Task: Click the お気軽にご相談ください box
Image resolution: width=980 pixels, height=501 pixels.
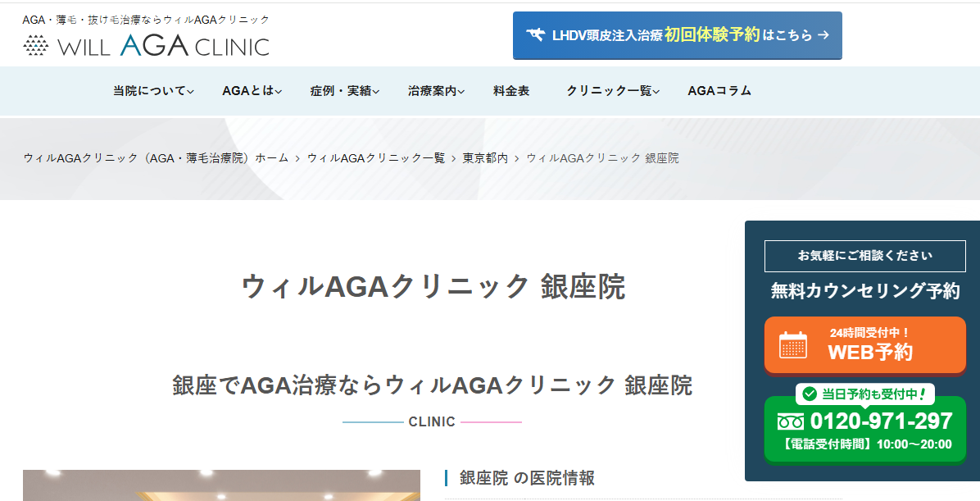Action: [865, 256]
